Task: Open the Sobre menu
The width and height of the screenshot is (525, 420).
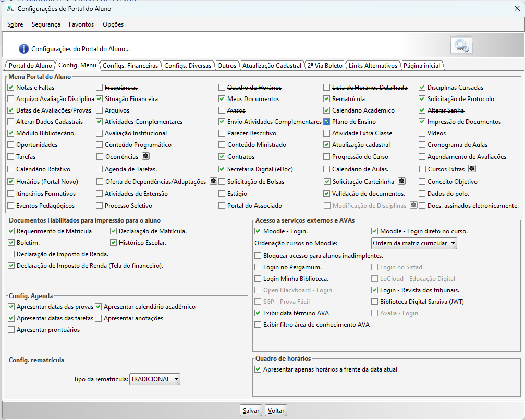Action: (x=15, y=24)
